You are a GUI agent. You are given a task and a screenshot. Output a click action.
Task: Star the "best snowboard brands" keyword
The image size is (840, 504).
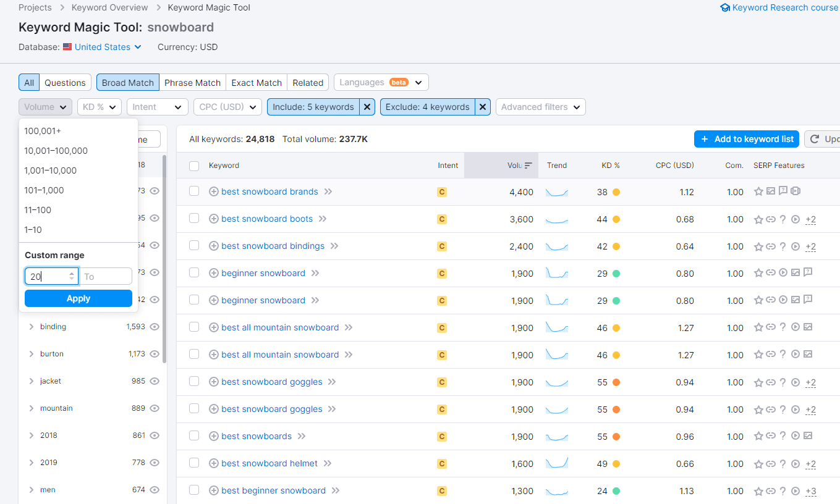tap(758, 191)
